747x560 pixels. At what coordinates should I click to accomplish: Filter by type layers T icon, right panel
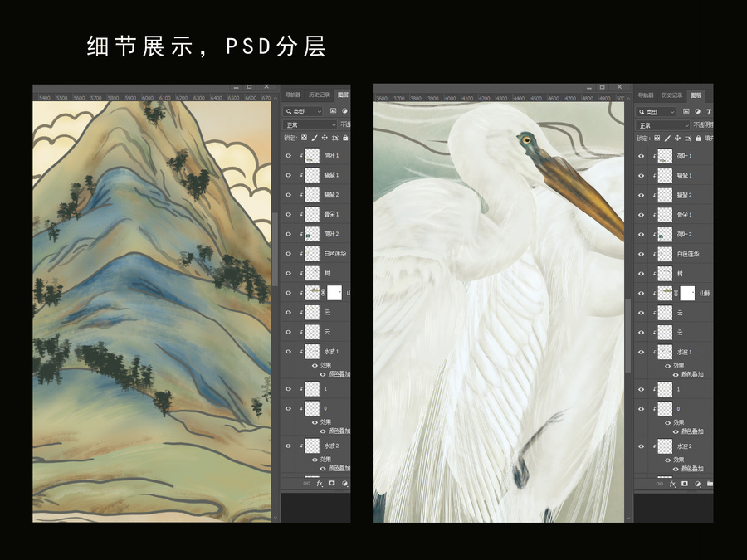coord(709,111)
